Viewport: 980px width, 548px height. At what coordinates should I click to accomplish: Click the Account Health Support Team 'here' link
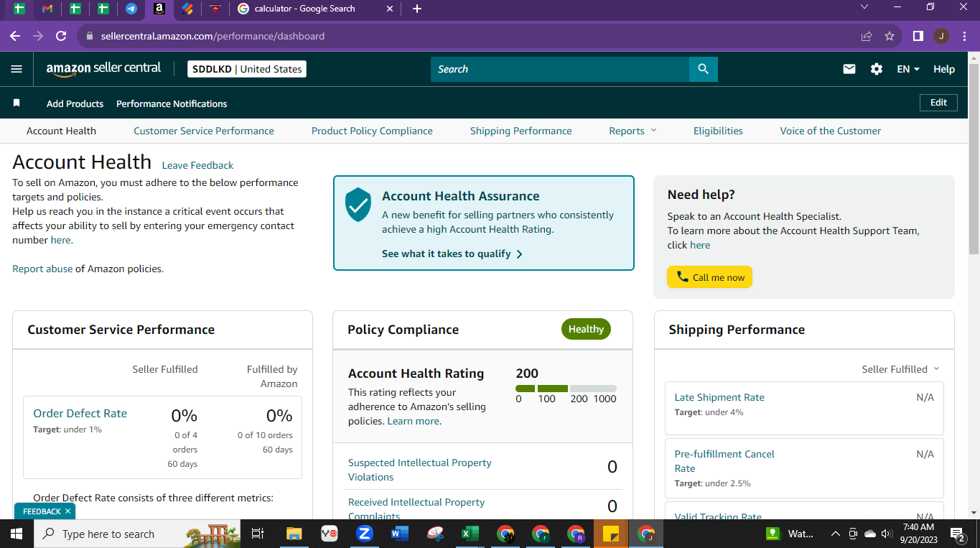coord(700,245)
